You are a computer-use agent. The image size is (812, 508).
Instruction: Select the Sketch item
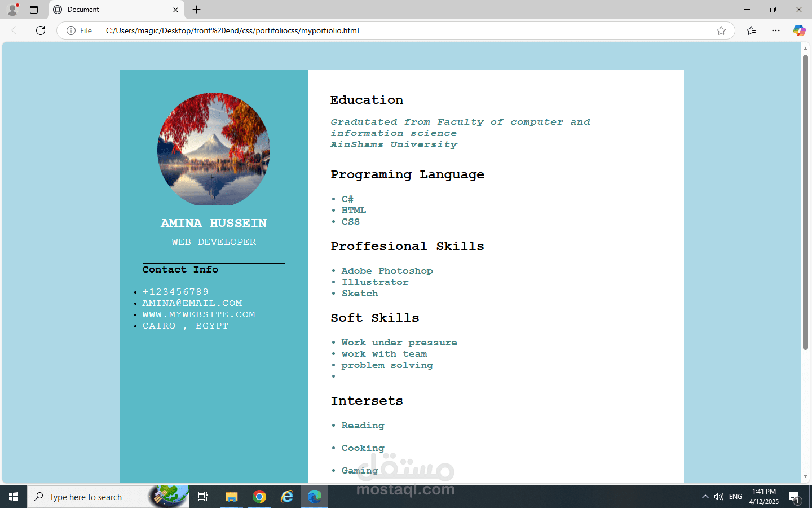click(x=360, y=294)
